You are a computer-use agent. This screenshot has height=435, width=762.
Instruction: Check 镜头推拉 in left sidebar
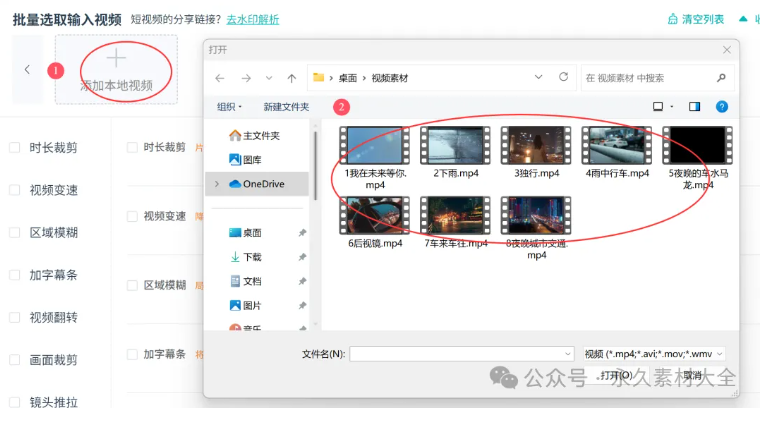[x=15, y=402]
